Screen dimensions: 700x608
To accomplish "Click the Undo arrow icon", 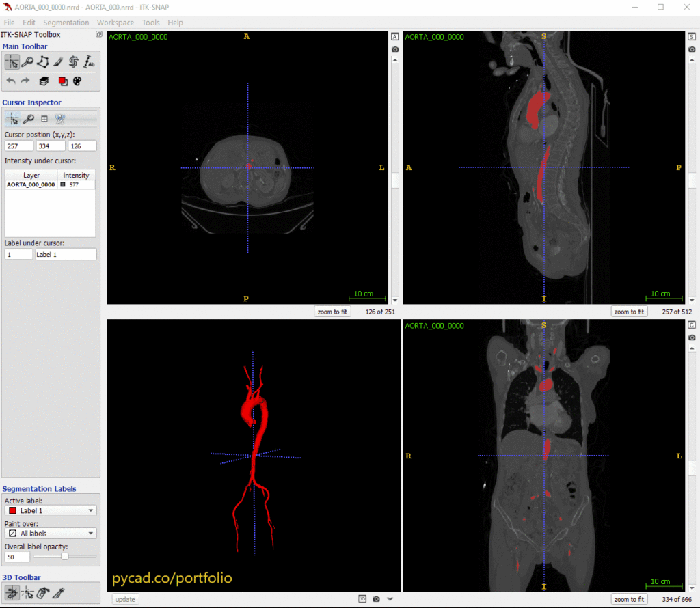I will click(11, 81).
